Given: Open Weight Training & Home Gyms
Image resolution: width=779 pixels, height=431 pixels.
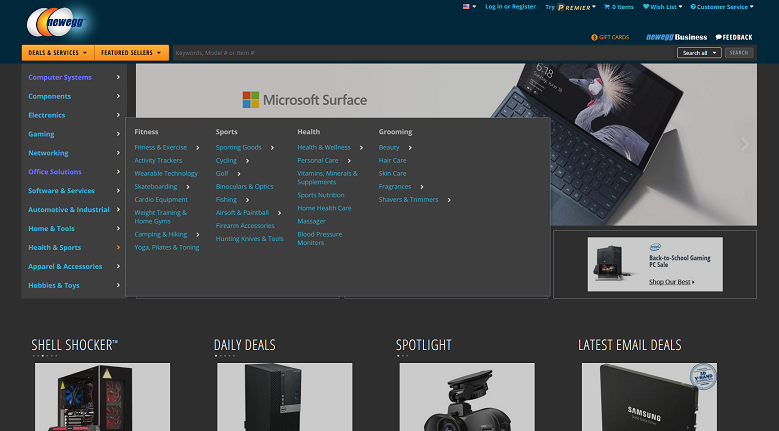Looking at the screenshot, I should [160, 217].
